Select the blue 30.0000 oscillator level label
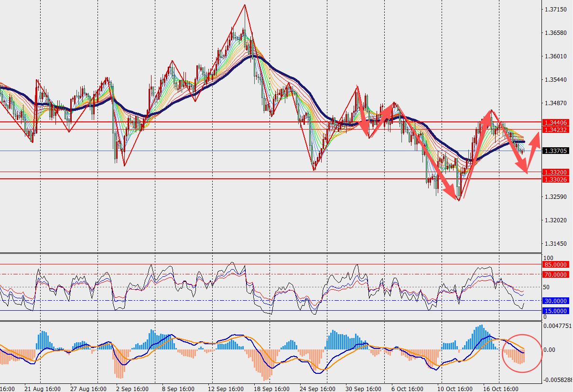 tap(555, 301)
